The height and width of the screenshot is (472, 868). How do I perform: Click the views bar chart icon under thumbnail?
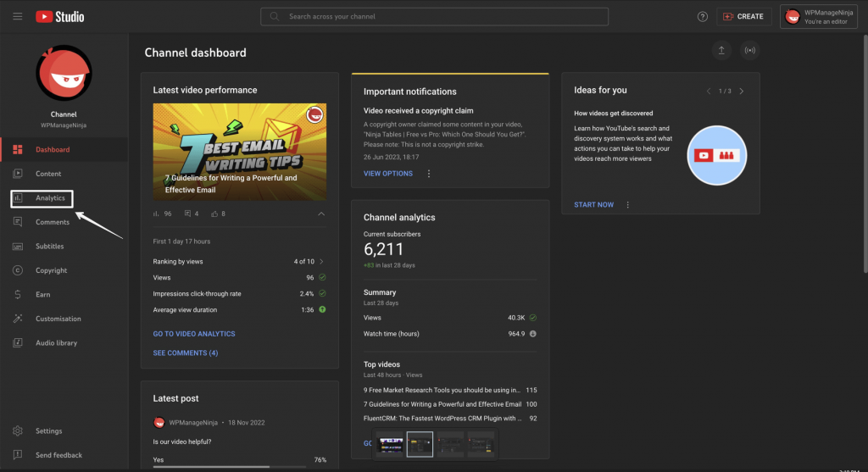[156, 214]
